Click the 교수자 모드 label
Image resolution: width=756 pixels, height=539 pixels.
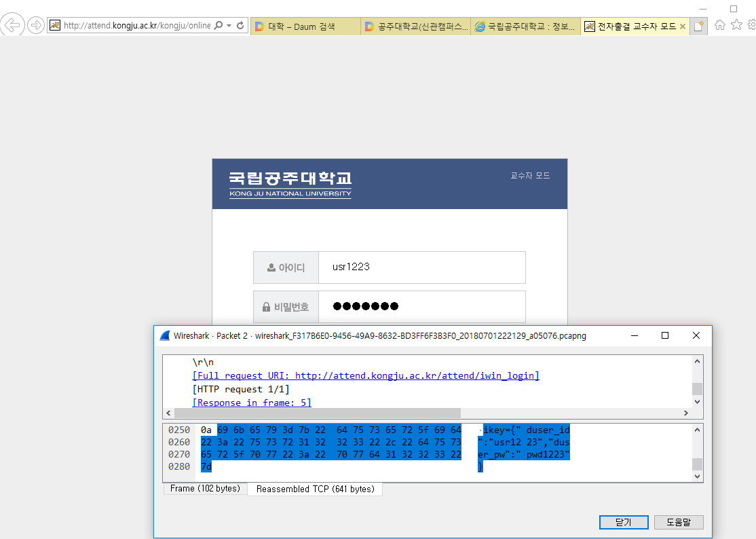coord(531,176)
